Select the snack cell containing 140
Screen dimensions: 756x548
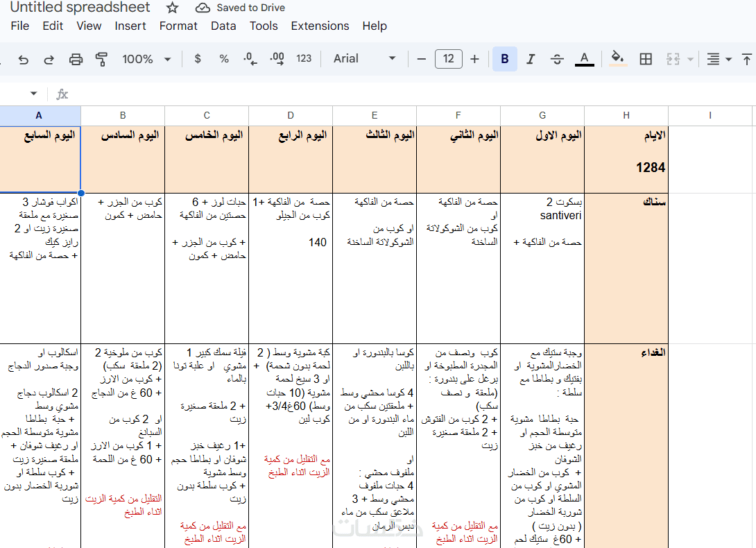point(291,268)
